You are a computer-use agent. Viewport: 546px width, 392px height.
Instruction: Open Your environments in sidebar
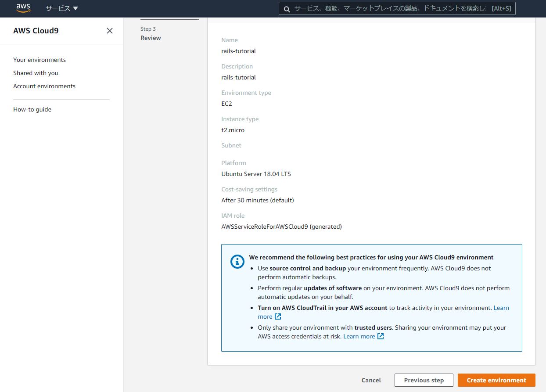pos(40,60)
